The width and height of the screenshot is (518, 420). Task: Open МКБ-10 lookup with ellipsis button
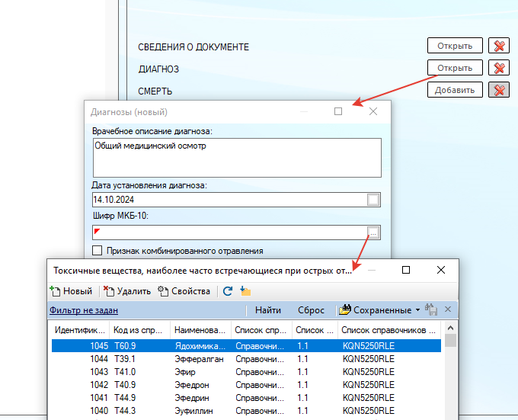373,233
